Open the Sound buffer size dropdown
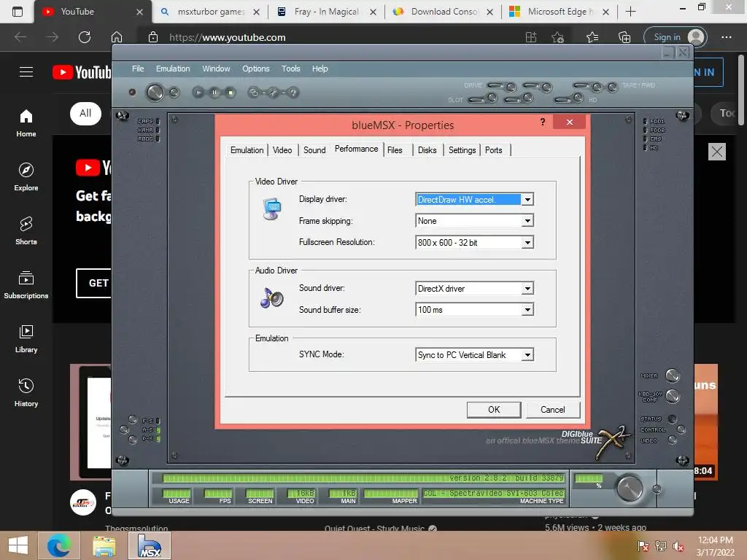This screenshot has height=560, width=747. pyautogui.click(x=527, y=309)
